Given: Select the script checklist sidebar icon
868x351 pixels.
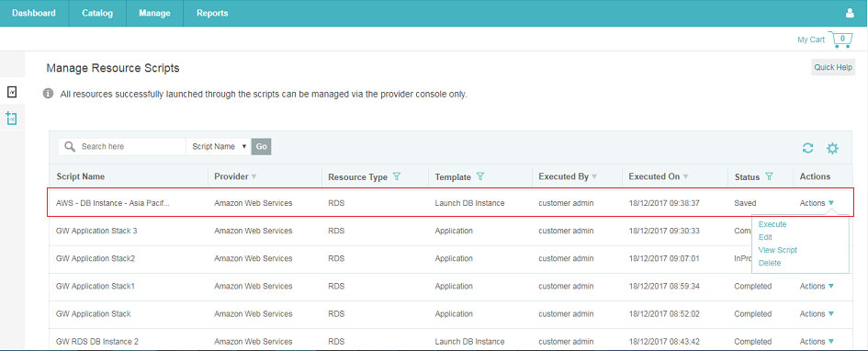Looking at the screenshot, I should (12, 92).
